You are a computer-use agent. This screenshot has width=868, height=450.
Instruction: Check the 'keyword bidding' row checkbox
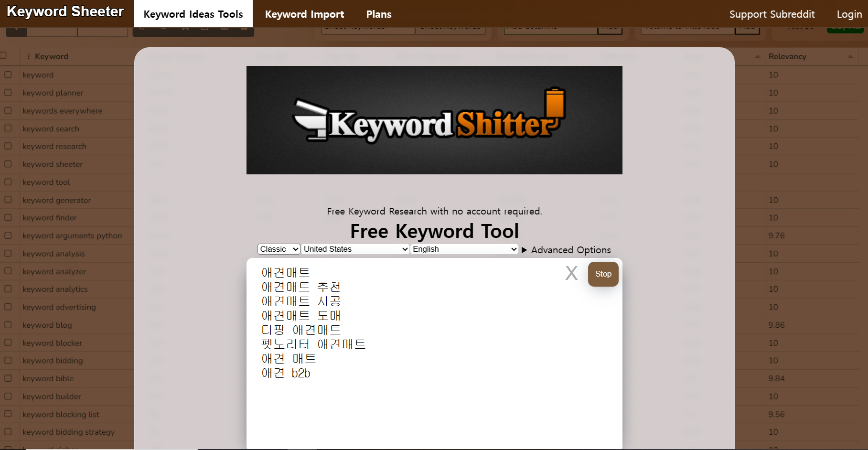8,360
